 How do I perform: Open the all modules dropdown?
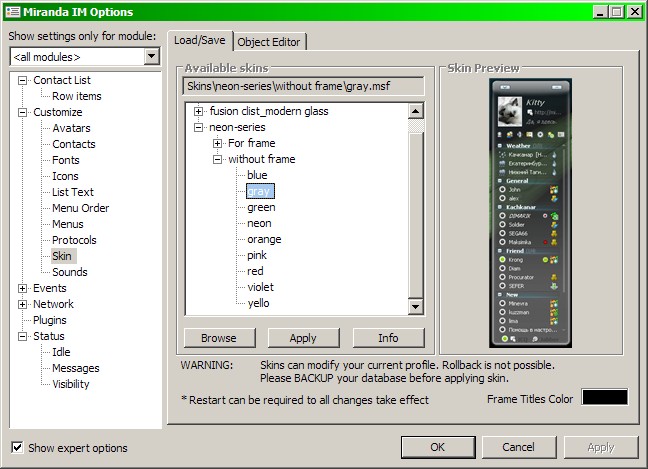click(152, 56)
